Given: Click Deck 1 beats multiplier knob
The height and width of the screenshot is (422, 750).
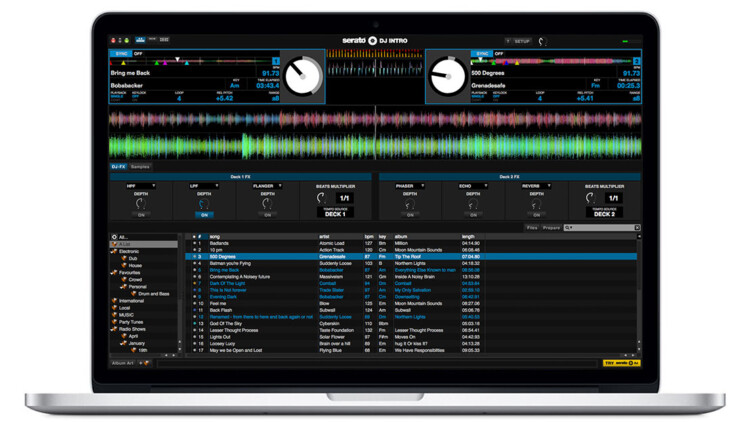Looking at the screenshot, I should coord(321,197).
